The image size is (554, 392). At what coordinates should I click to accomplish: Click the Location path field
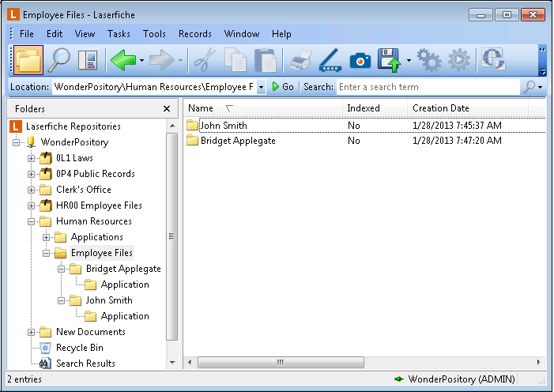[154, 87]
